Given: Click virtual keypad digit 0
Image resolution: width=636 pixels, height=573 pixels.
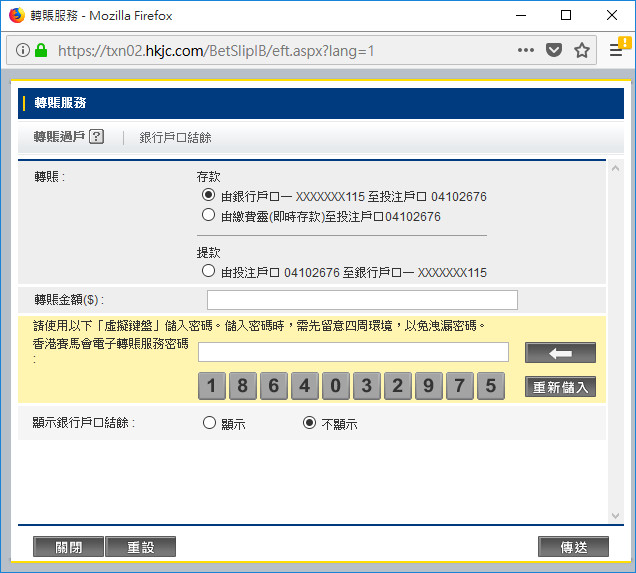Looking at the screenshot, I should pos(336,386).
